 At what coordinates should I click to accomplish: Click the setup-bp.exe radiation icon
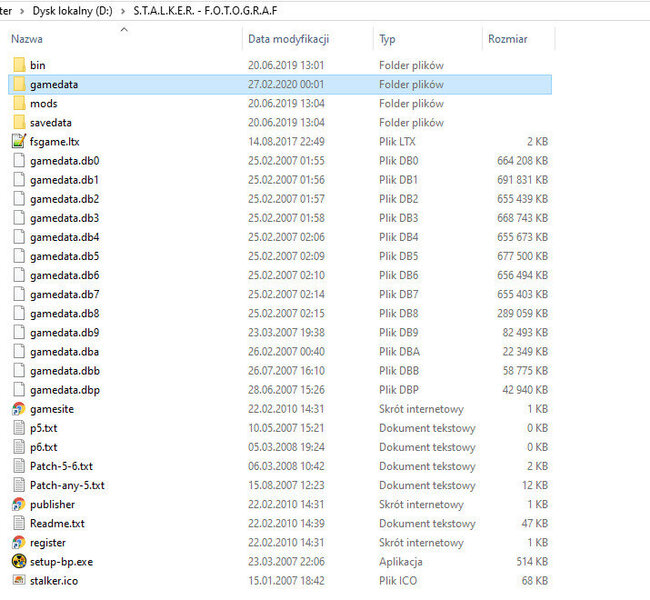(x=19, y=561)
